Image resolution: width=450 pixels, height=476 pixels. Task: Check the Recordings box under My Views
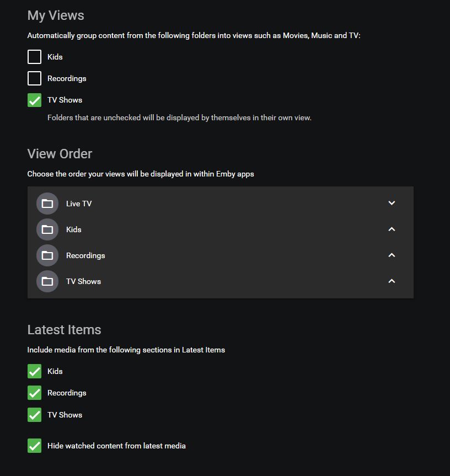click(34, 78)
